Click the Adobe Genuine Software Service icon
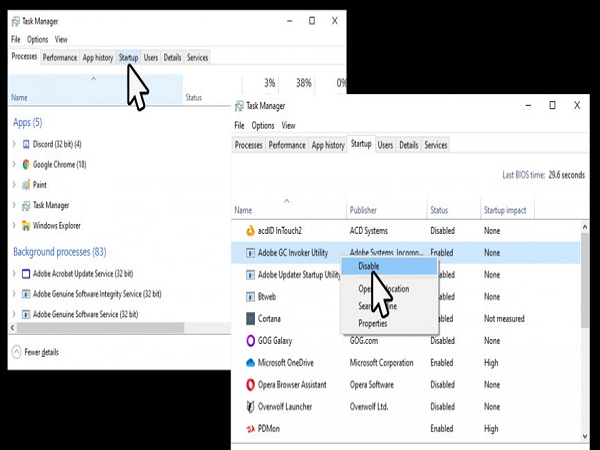 pos(26,315)
